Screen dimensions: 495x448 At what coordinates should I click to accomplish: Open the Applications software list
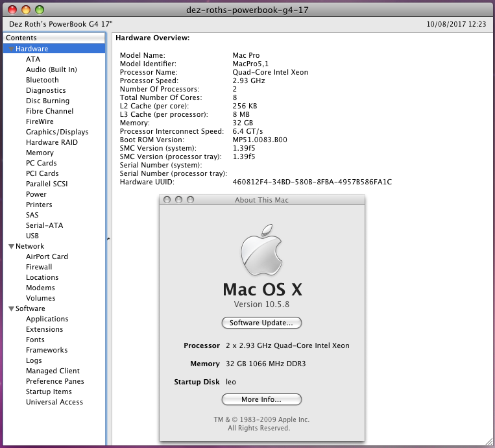tap(47, 319)
